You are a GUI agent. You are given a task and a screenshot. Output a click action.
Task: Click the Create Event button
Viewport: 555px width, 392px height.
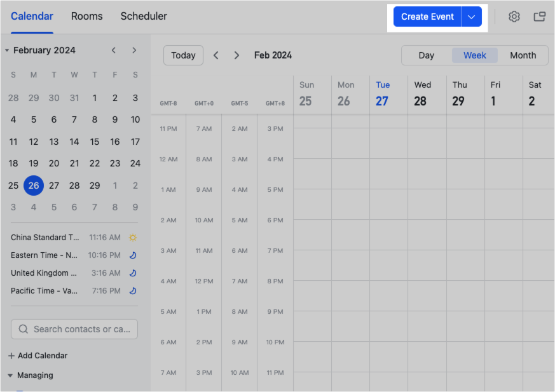click(x=427, y=17)
